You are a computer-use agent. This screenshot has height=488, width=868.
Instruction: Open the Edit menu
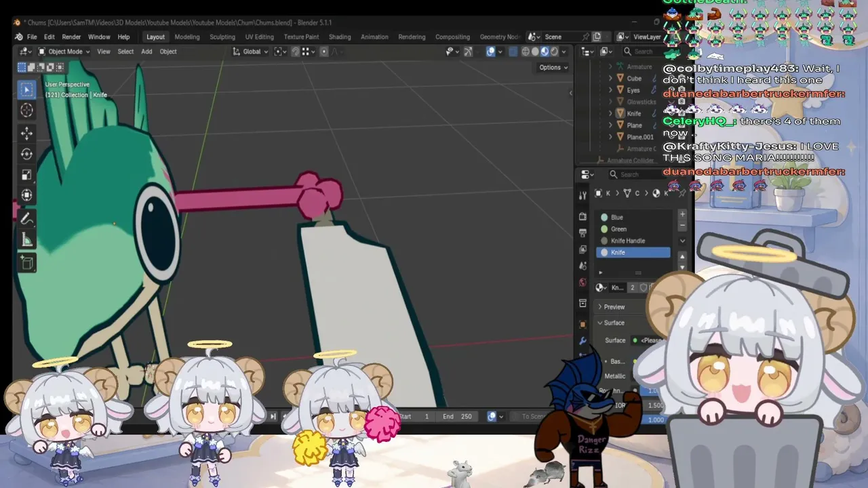click(x=50, y=37)
